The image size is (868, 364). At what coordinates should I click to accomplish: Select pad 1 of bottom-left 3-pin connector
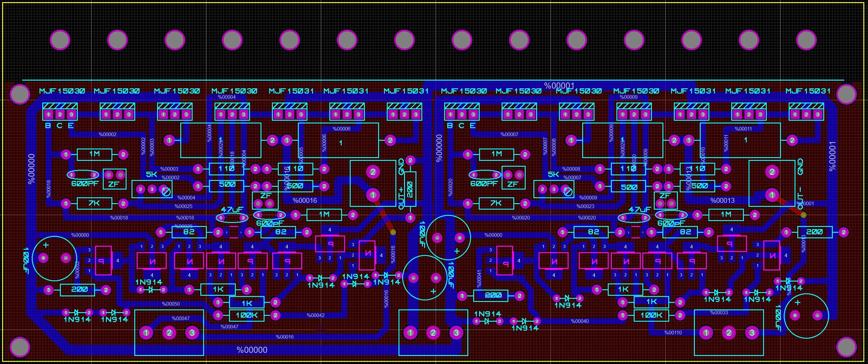click(x=146, y=333)
